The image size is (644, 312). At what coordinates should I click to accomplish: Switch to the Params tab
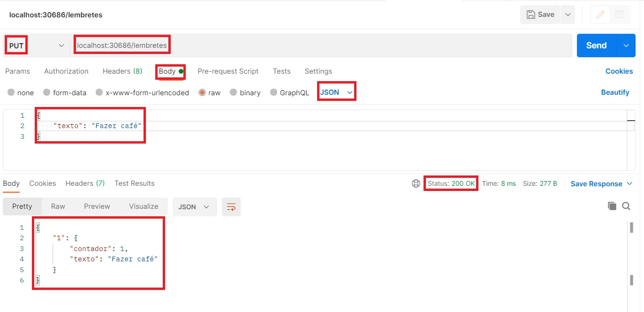17,71
